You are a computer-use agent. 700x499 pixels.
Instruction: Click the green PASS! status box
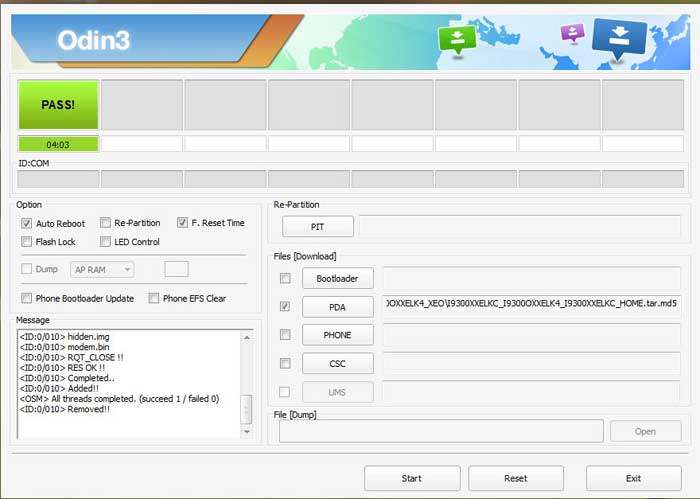58,105
